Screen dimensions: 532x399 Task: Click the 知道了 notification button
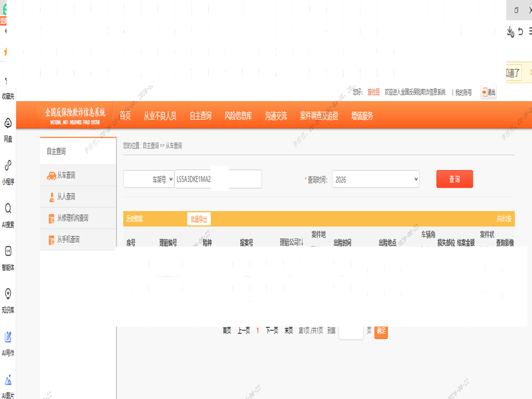[x=513, y=72]
